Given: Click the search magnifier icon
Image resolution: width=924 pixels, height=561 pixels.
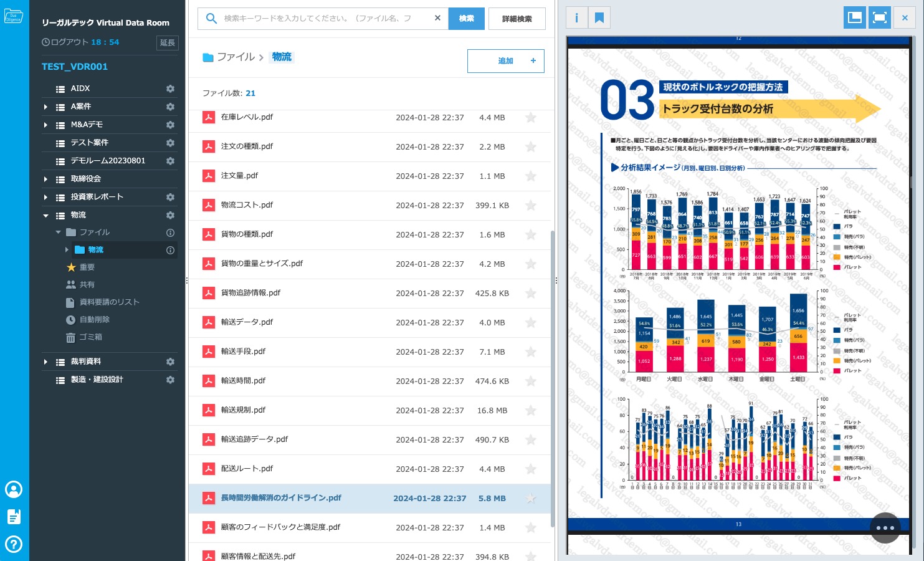Looking at the screenshot, I should pos(212,18).
